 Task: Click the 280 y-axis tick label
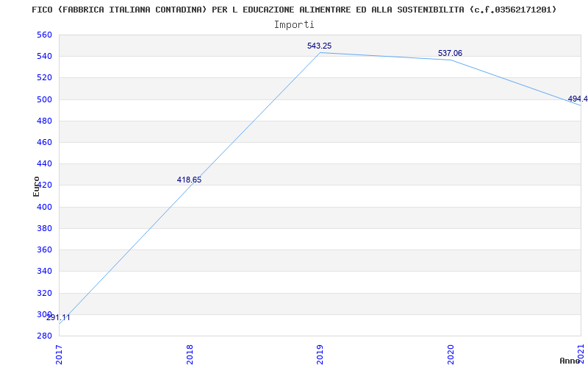[44, 336]
